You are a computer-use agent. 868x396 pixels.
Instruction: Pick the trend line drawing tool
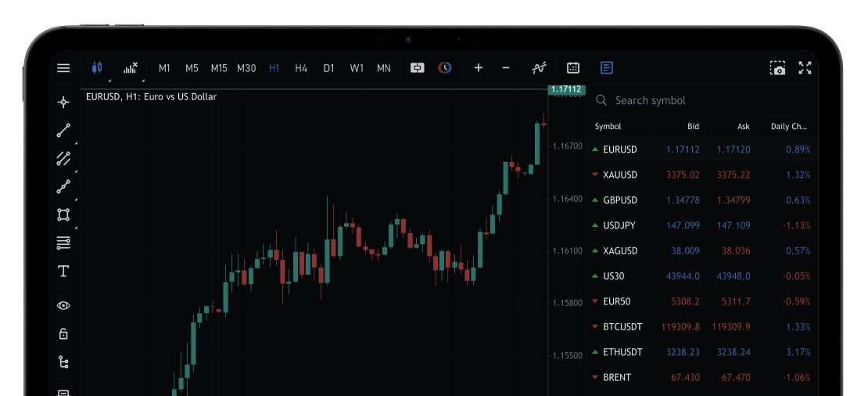[63, 131]
